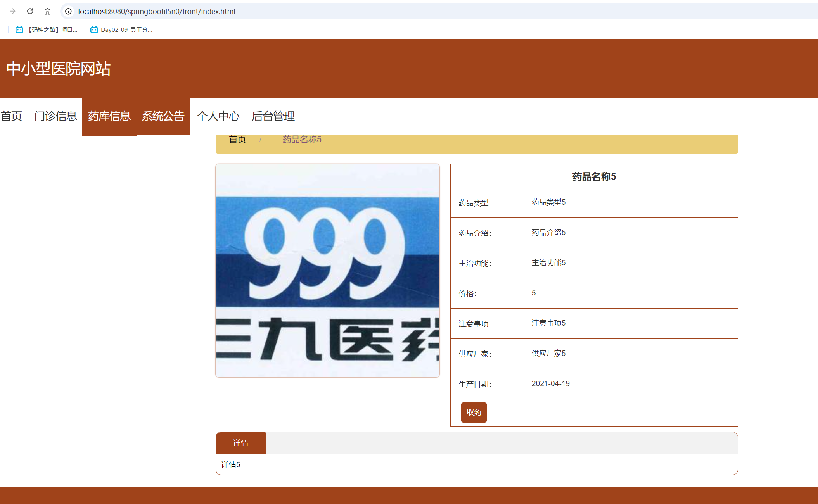Image resolution: width=818 pixels, height=504 pixels.
Task: Open the Day02-09-员工分 Bilibili bookmark
Action: click(x=122, y=29)
